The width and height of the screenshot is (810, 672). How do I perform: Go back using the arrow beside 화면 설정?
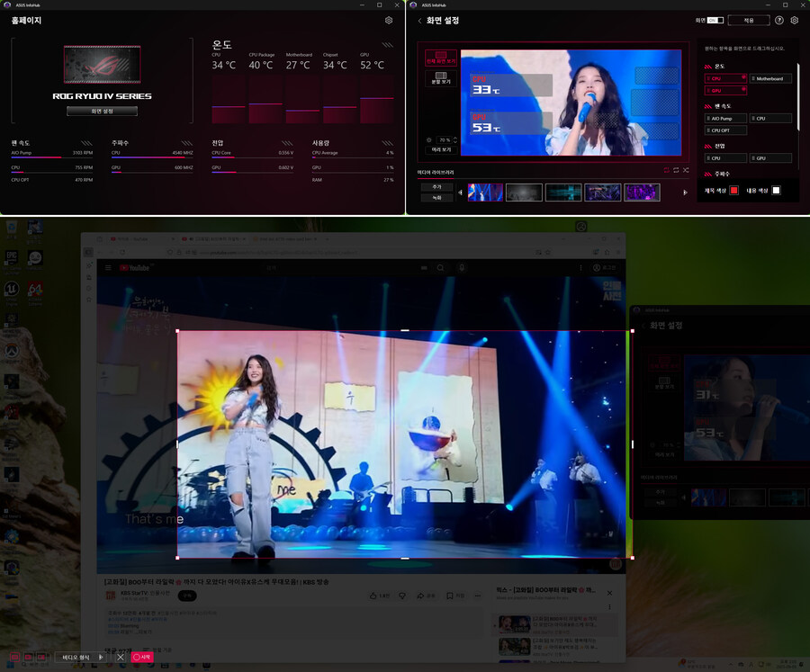coord(419,20)
